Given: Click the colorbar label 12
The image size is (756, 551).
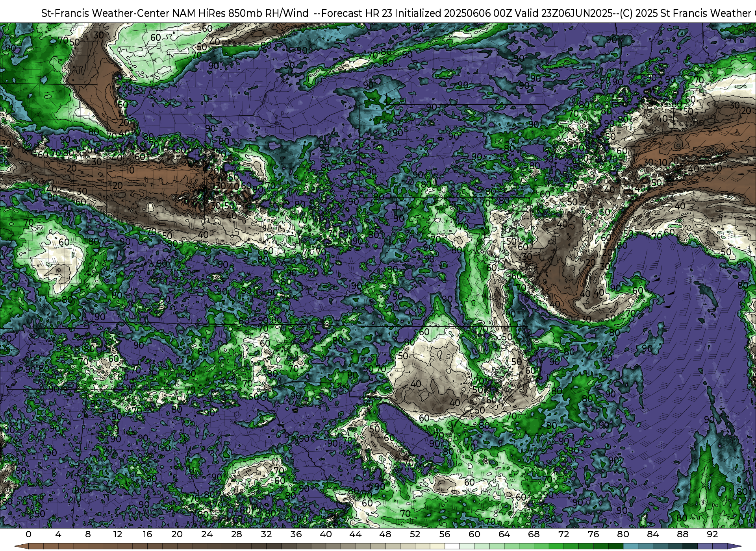Looking at the screenshot, I should 118,534.
